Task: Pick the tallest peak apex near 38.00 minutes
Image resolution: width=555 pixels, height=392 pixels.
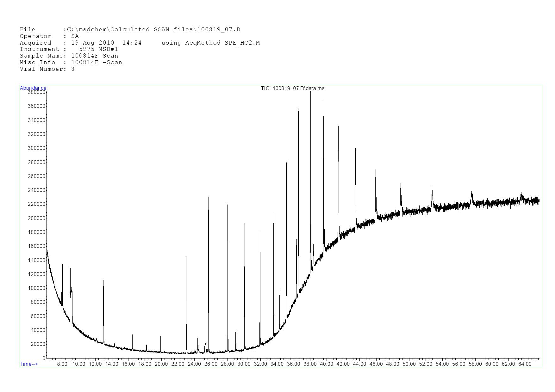Action: coord(310,93)
